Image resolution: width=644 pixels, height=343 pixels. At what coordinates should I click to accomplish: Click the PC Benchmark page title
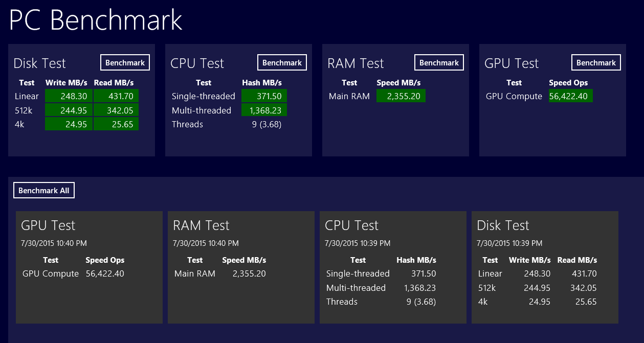(96, 20)
